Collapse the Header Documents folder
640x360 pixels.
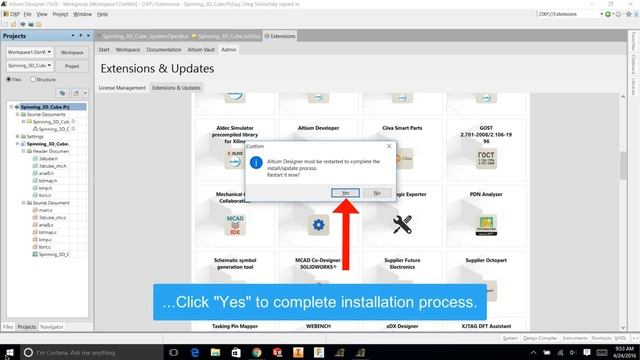coord(24,151)
